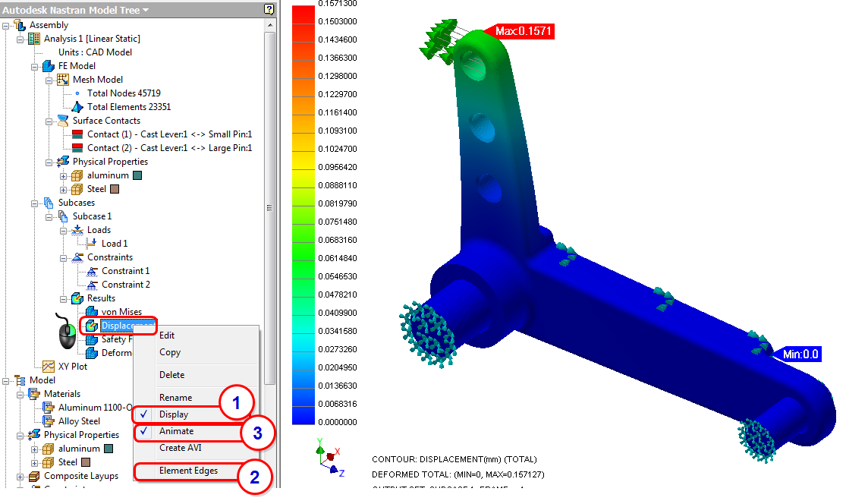This screenshot has width=868, height=504.
Task: Click the scroll up arrow of tree panel
Action: click(269, 25)
